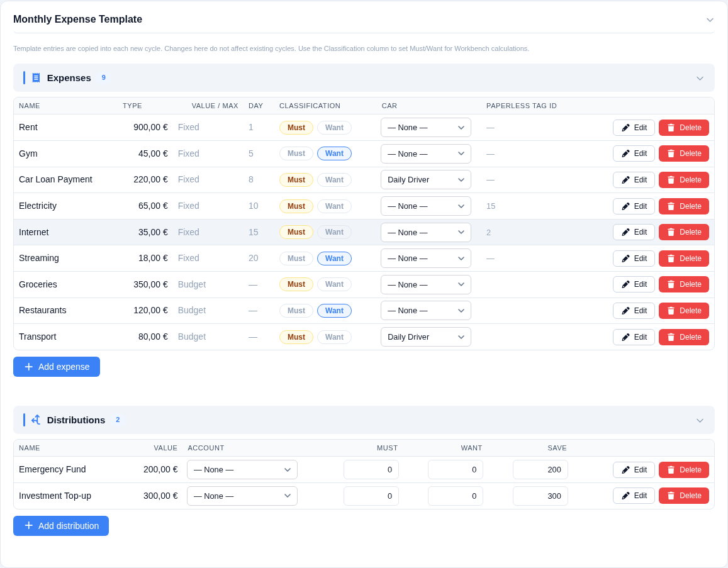Screen dimensions: 728x568
Task: Set Rent classification to Want
Action: 334,128
